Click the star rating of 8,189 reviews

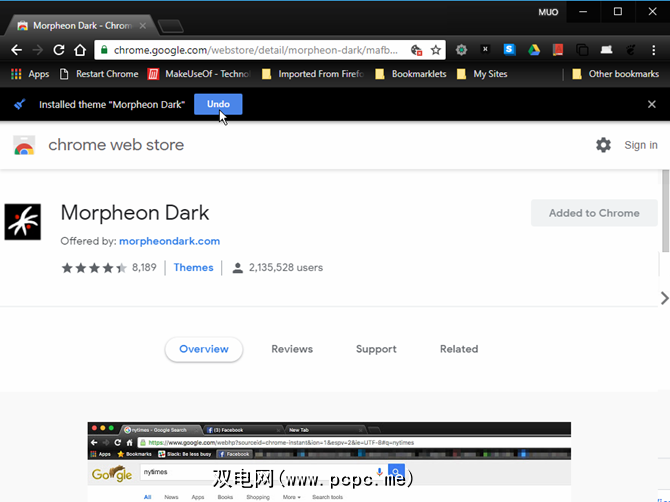(94, 268)
